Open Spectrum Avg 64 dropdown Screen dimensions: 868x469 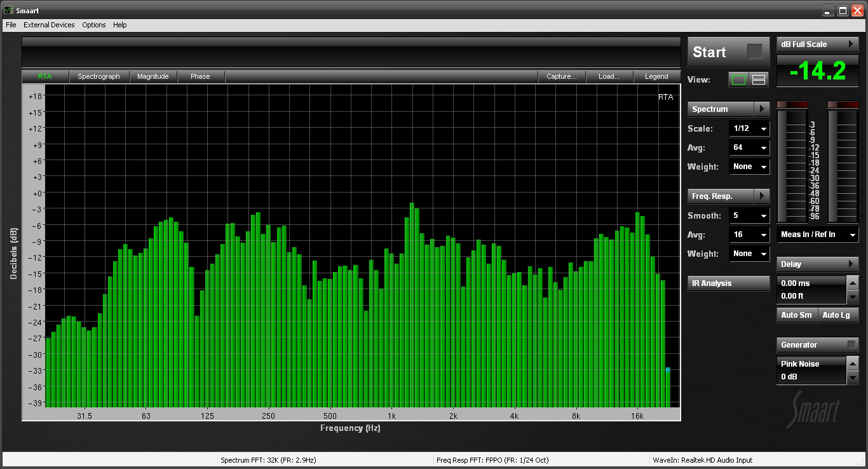pyautogui.click(x=749, y=147)
